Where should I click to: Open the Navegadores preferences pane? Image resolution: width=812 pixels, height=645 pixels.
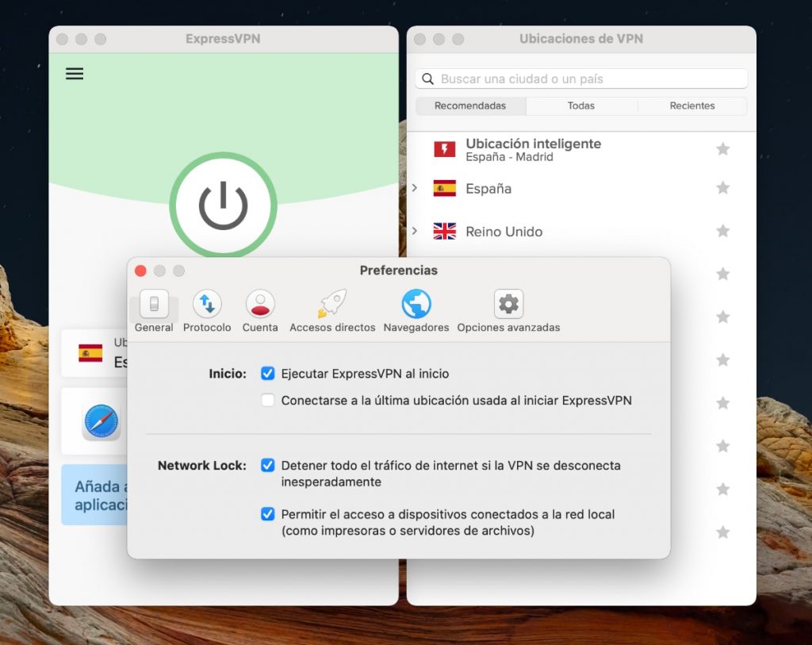(416, 311)
